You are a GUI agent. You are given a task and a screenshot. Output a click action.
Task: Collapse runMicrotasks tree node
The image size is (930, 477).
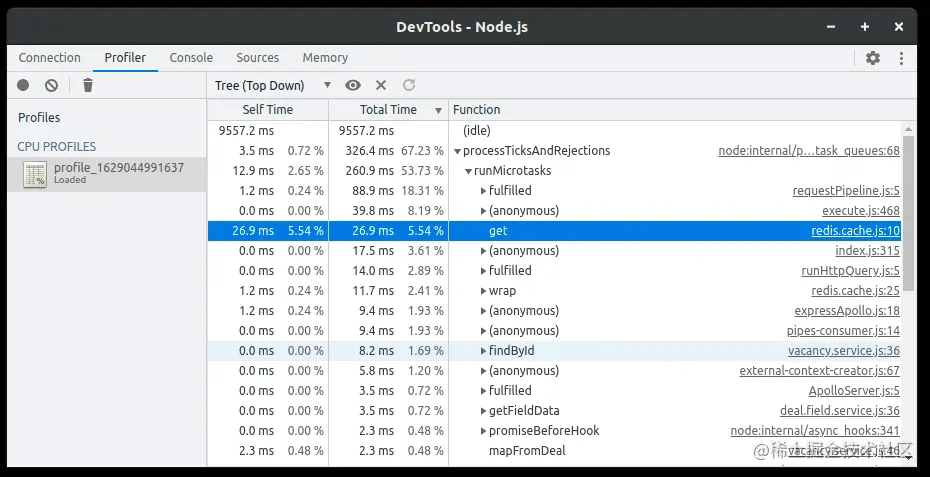pos(468,171)
